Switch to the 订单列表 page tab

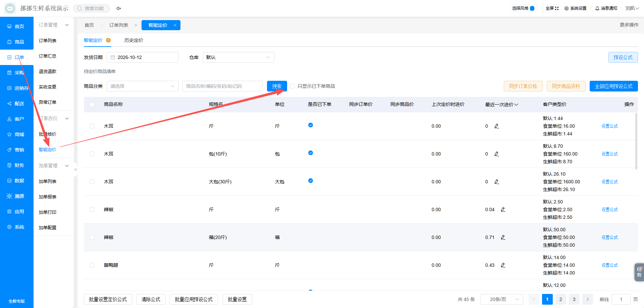pyautogui.click(x=119, y=25)
